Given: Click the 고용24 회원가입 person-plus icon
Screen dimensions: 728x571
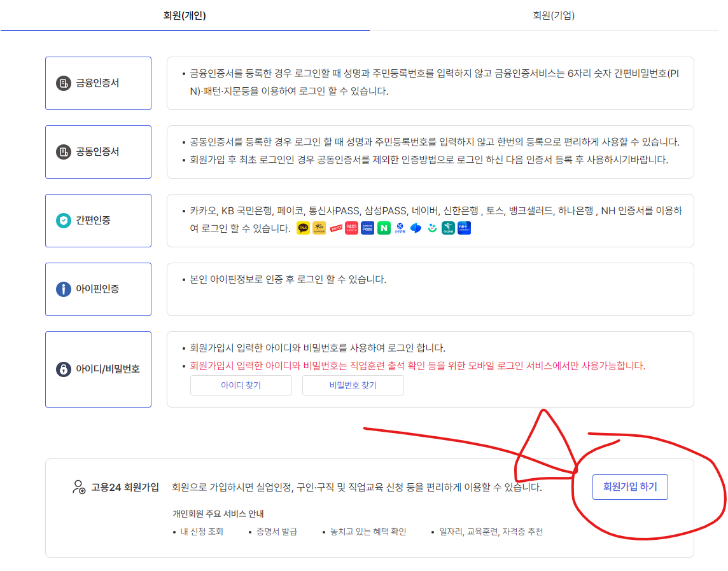Looking at the screenshot, I should [x=79, y=487].
